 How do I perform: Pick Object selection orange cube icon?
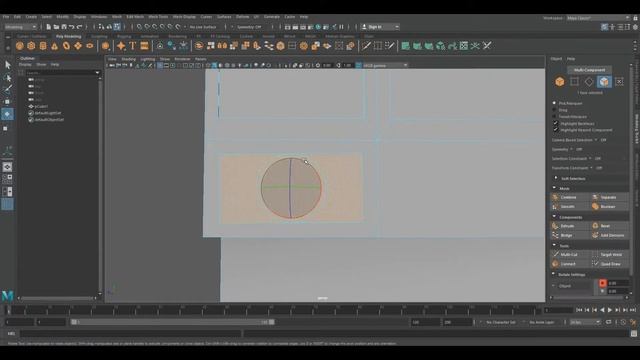click(x=560, y=82)
